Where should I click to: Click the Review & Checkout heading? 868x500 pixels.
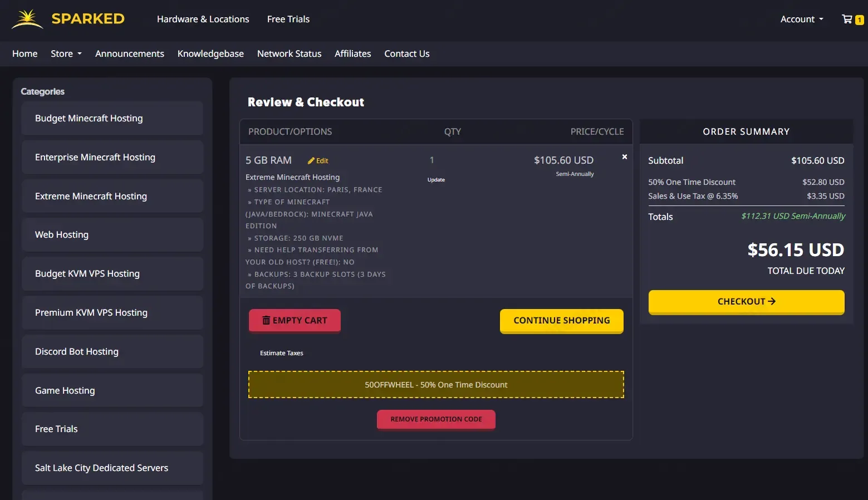click(x=306, y=102)
